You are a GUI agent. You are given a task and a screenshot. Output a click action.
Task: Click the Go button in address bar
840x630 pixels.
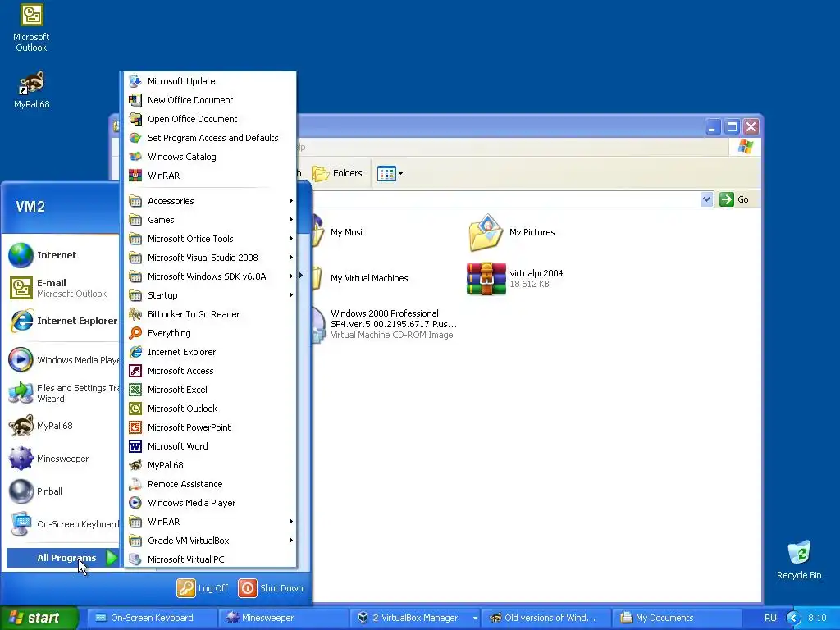(734, 199)
